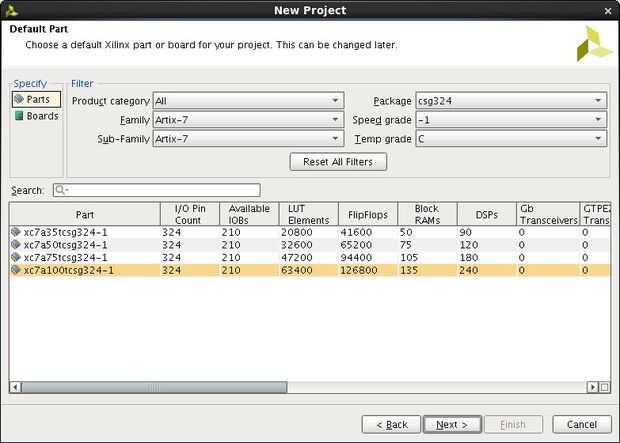Click the scroll left arrow
Image resolution: width=620 pixels, height=443 pixels.
coord(15,387)
